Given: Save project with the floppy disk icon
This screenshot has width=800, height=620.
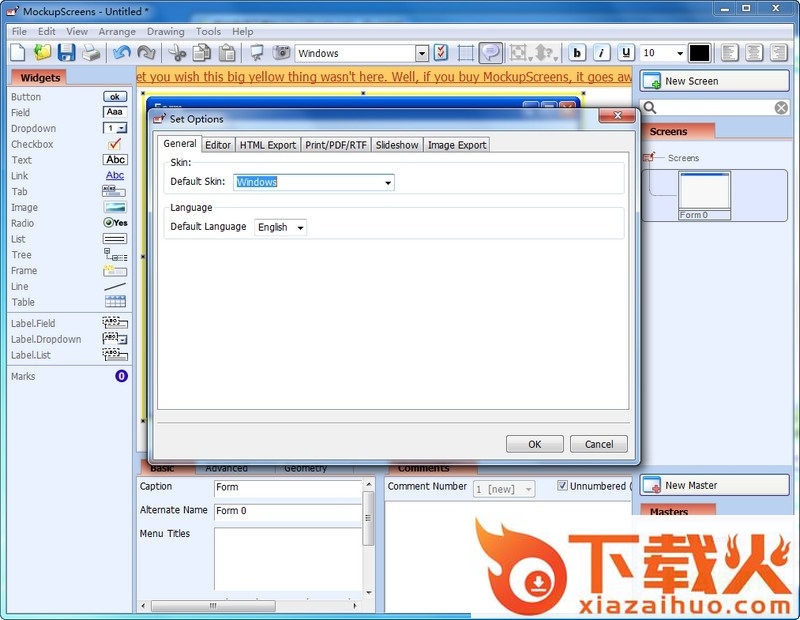Looking at the screenshot, I should coord(67,53).
